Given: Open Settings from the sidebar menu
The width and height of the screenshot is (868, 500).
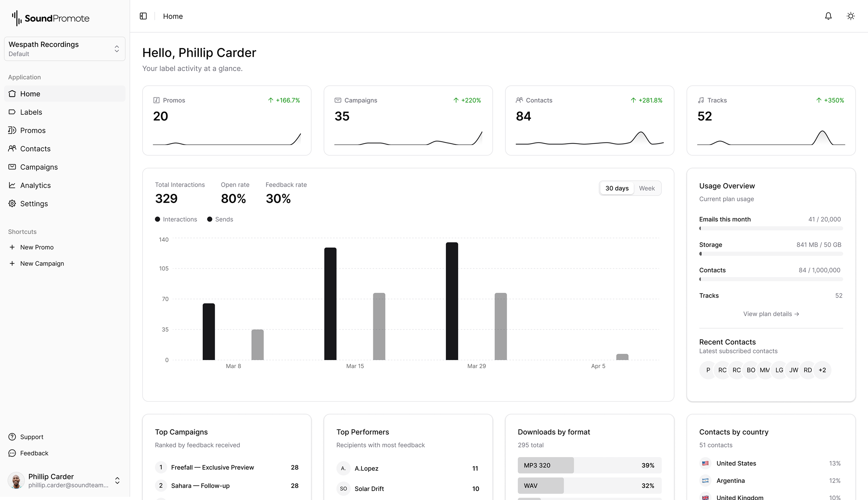Looking at the screenshot, I should 34,204.
